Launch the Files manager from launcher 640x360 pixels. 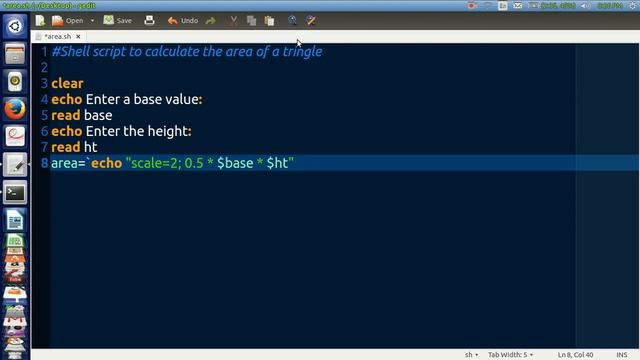coord(15,54)
